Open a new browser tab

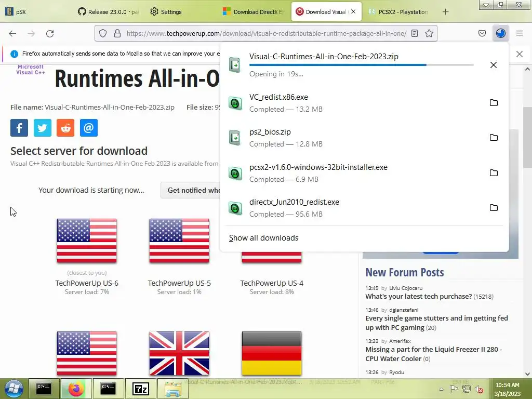(x=445, y=12)
